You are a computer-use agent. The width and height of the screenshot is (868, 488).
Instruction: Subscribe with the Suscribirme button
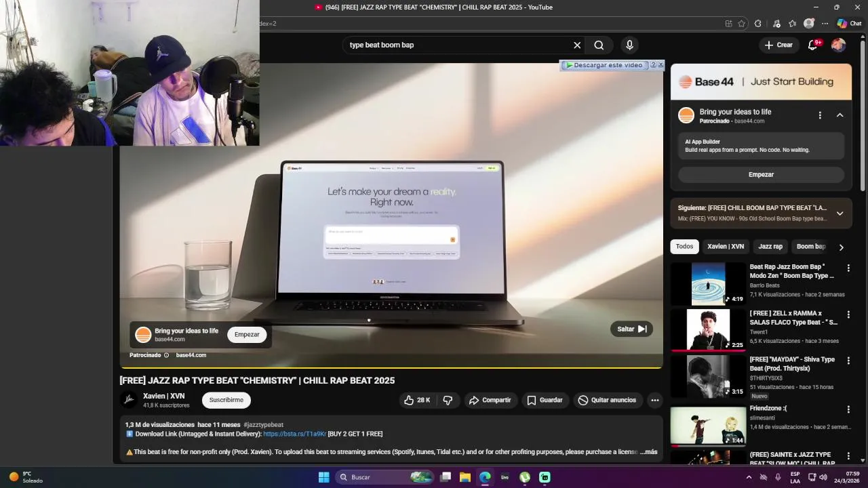(226, 401)
